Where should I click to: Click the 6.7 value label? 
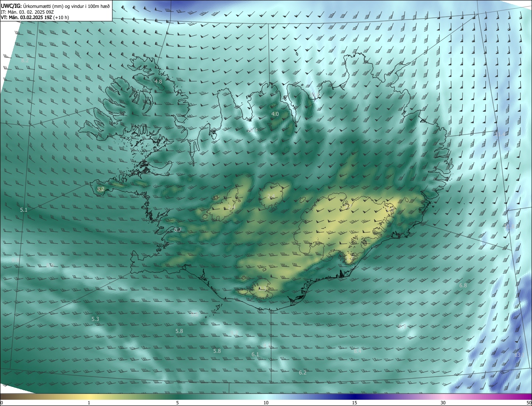click(178, 230)
